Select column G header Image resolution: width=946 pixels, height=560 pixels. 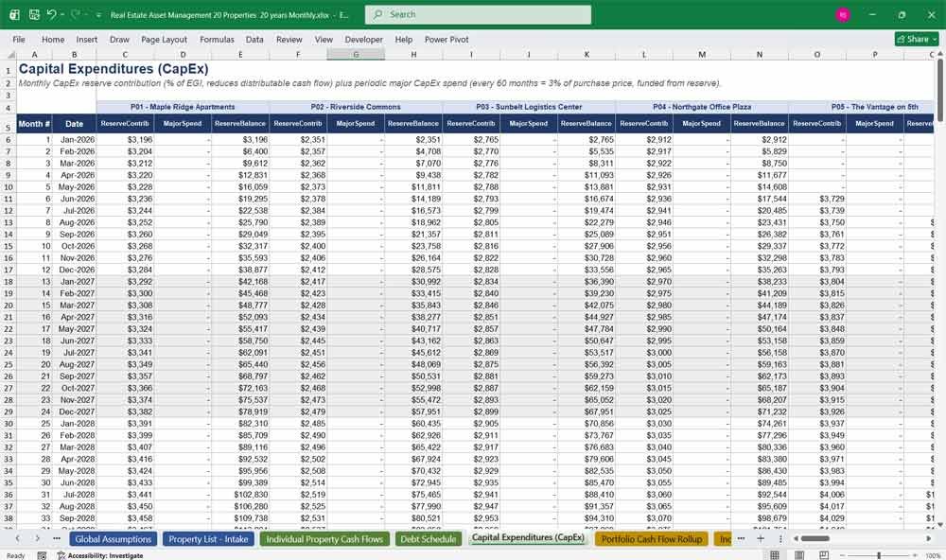click(356, 54)
